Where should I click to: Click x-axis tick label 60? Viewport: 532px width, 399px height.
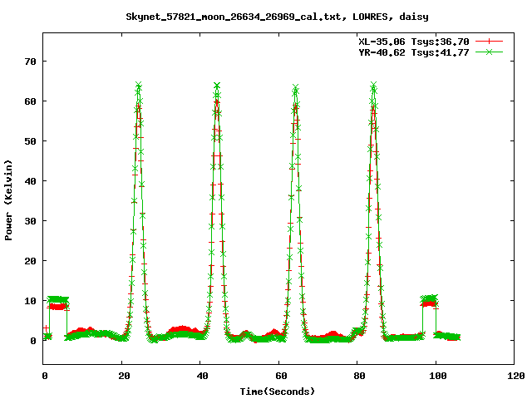point(281,376)
